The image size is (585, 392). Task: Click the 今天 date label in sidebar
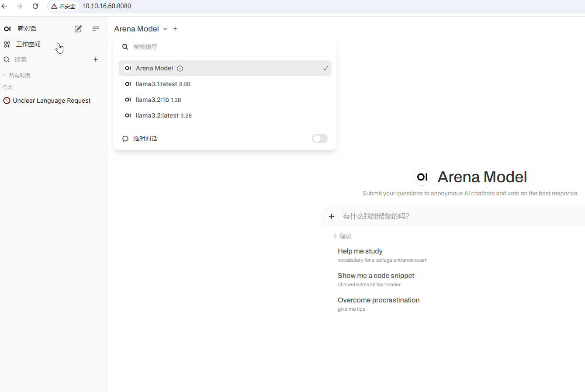coord(7,87)
